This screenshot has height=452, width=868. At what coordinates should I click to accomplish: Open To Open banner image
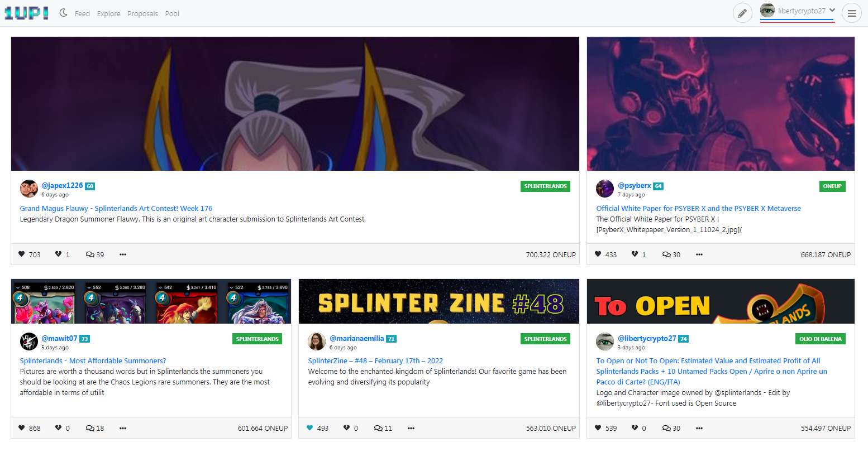(x=721, y=301)
